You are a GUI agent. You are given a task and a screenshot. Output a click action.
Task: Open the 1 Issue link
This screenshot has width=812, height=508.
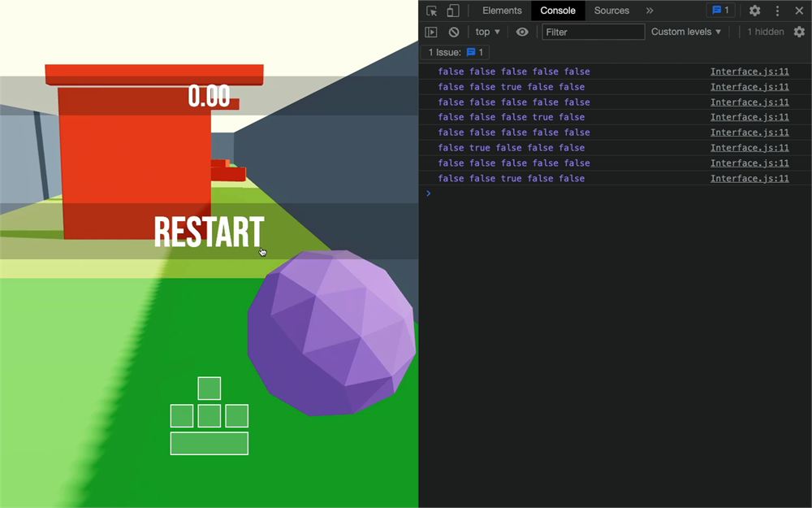click(x=456, y=52)
